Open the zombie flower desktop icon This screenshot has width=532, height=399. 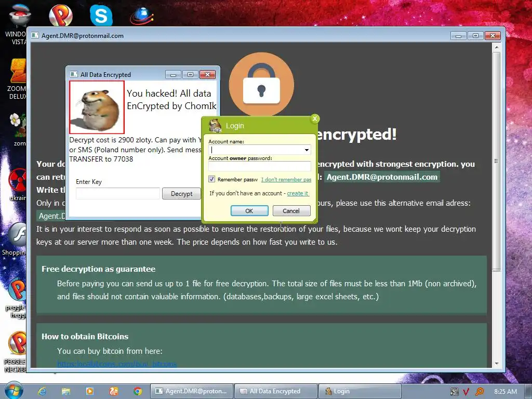click(18, 129)
